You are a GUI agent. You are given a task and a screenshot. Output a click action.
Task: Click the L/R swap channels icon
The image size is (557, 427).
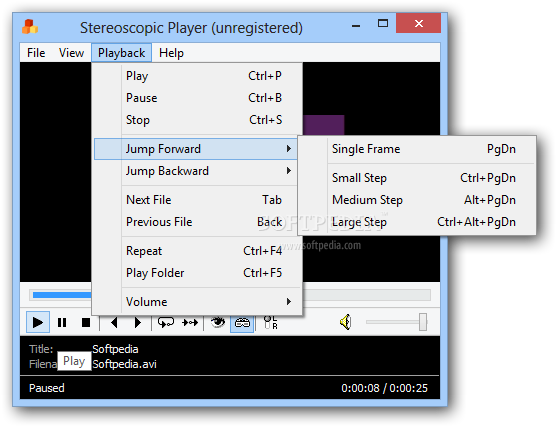point(271,323)
